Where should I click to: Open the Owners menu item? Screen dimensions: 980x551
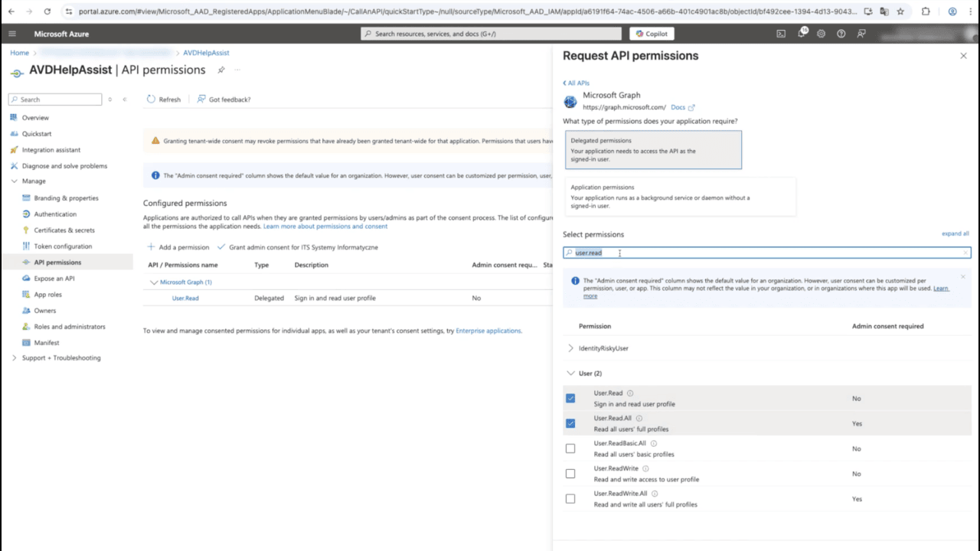pyautogui.click(x=45, y=311)
